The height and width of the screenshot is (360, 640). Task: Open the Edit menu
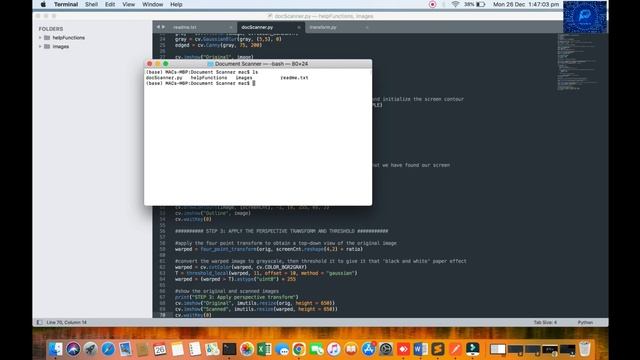(x=110, y=4)
